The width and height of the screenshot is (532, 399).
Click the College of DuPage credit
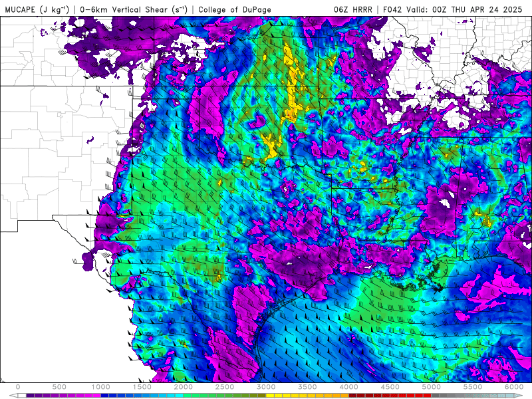(235, 9)
